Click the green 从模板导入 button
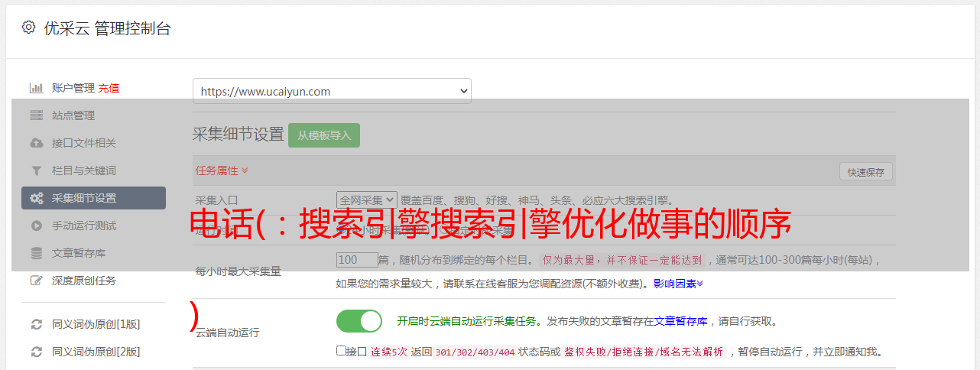 pos(324,135)
